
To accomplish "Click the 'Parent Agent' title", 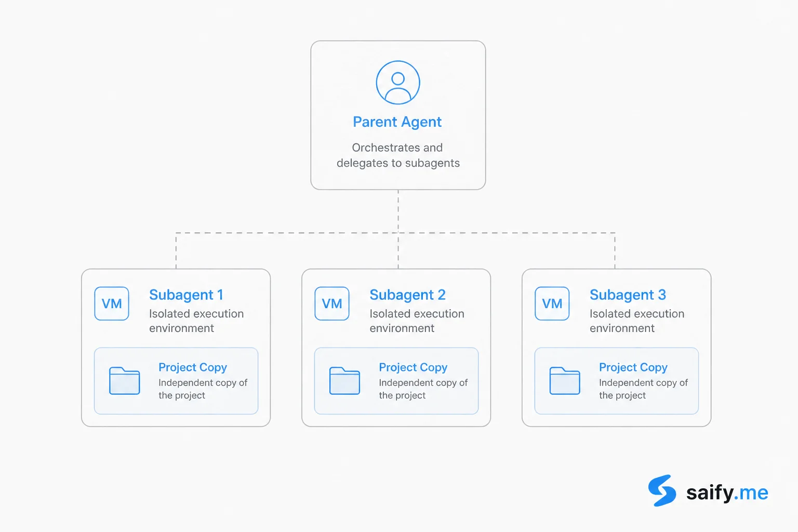I will pos(397,122).
